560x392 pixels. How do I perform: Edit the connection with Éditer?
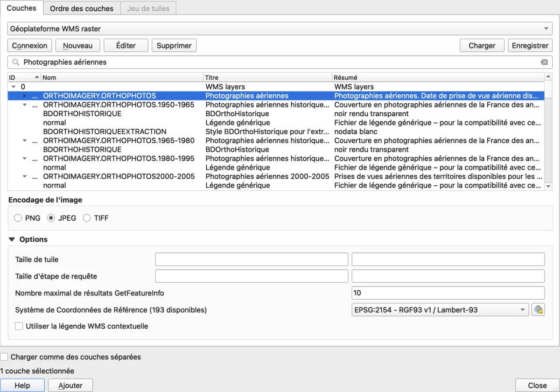point(126,45)
